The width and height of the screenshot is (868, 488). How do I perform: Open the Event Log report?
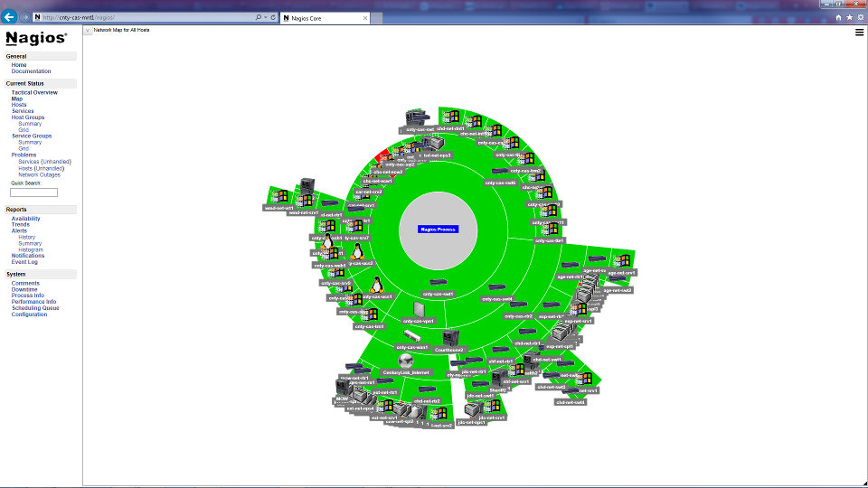point(24,262)
